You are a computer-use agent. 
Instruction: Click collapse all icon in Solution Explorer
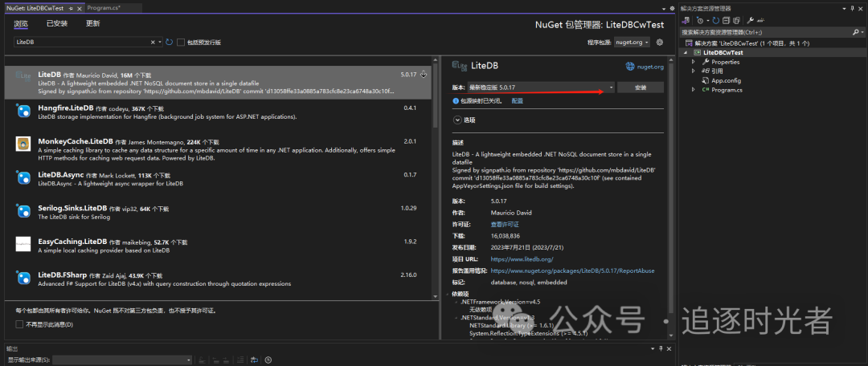[x=726, y=20]
